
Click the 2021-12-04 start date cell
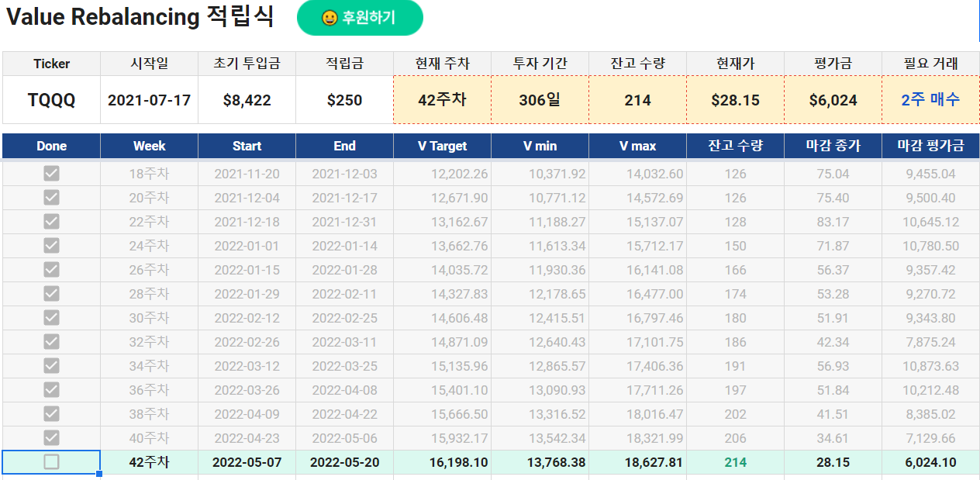[x=247, y=198]
